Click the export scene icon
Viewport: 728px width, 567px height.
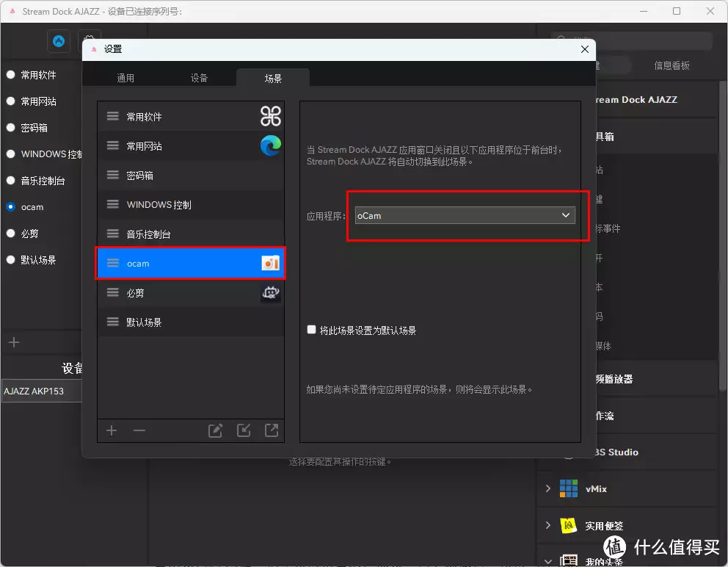(272, 430)
